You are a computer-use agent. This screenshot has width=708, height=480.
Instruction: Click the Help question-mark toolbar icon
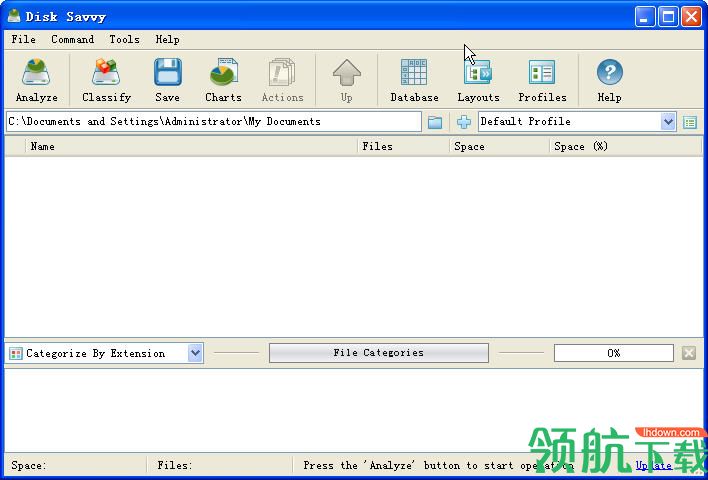click(x=609, y=80)
